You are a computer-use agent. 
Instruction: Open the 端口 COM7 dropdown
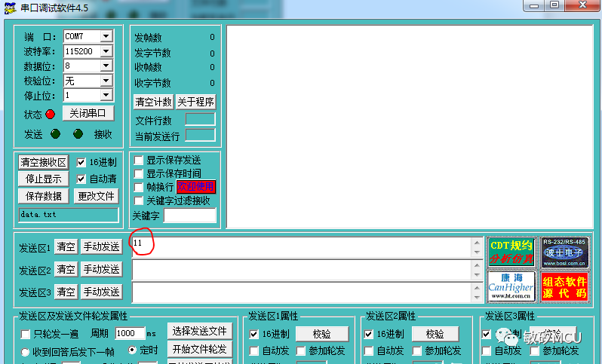(x=106, y=36)
